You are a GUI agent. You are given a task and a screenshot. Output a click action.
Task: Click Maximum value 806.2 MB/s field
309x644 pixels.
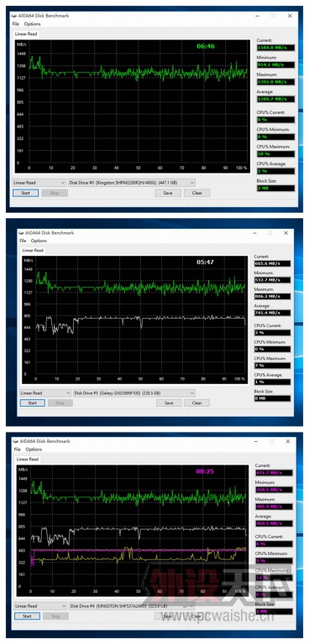coord(272,297)
